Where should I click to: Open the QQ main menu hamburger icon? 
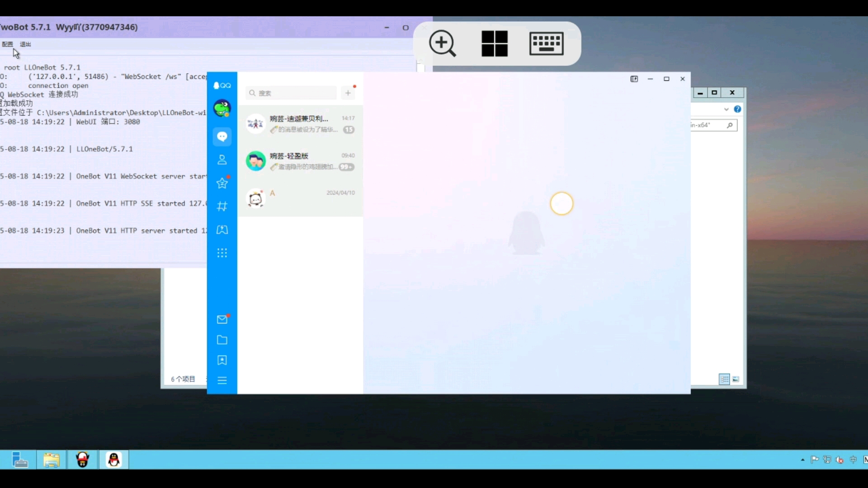[222, 380]
